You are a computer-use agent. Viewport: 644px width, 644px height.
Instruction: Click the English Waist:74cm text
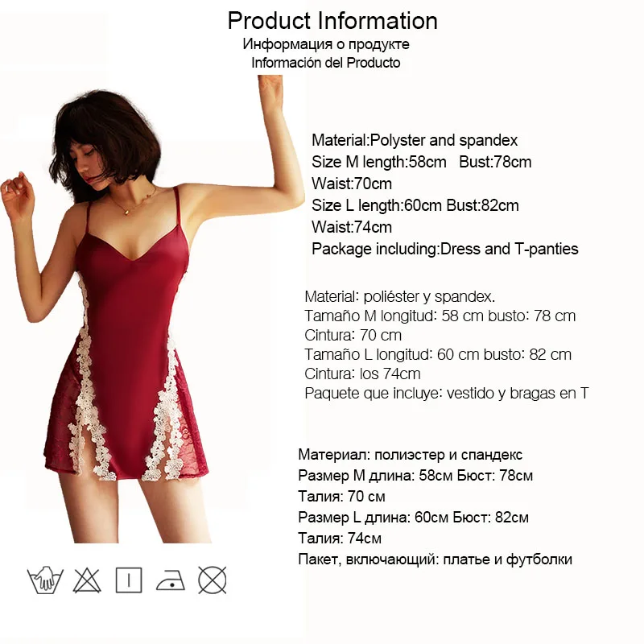point(352,227)
